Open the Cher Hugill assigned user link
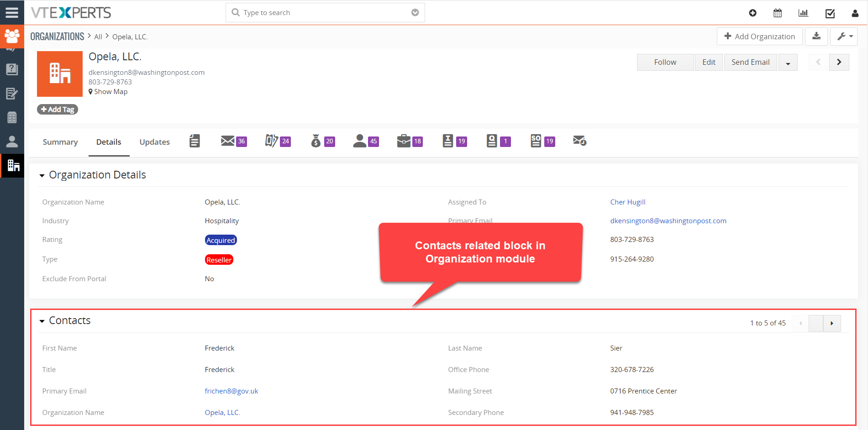 [628, 202]
